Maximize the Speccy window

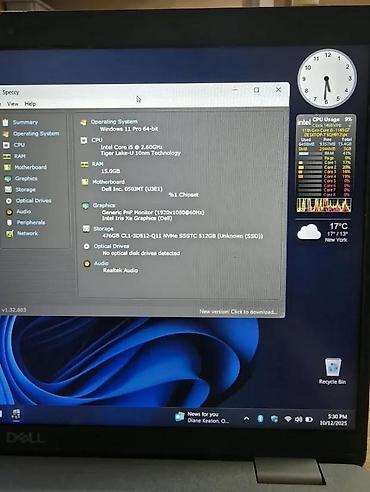click(256, 90)
